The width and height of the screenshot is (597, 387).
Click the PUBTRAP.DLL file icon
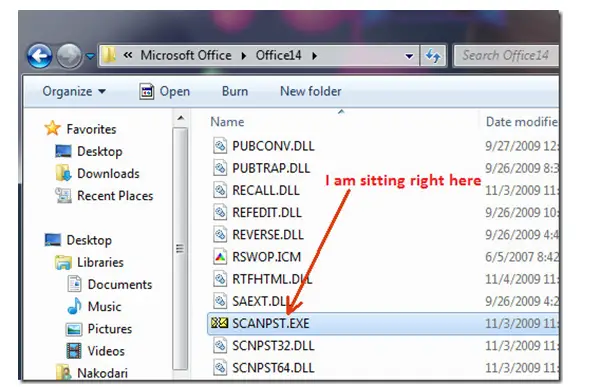click(220, 168)
